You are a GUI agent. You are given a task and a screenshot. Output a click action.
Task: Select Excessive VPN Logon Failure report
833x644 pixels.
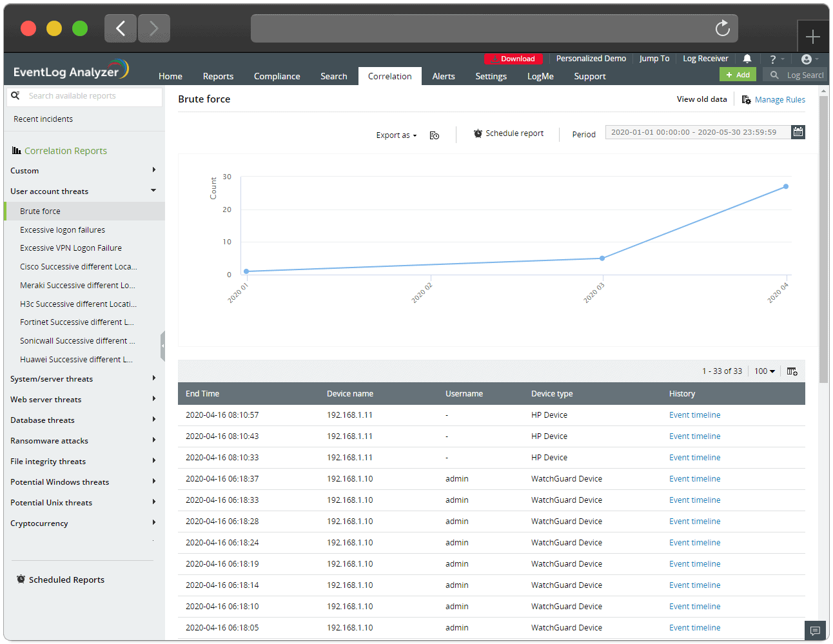coord(71,248)
